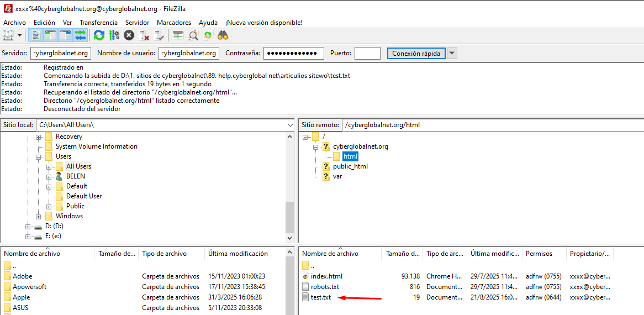Image resolution: width=644 pixels, height=315 pixels.
Task: Open the Site Manager dropdown arrow
Action: click(20, 36)
